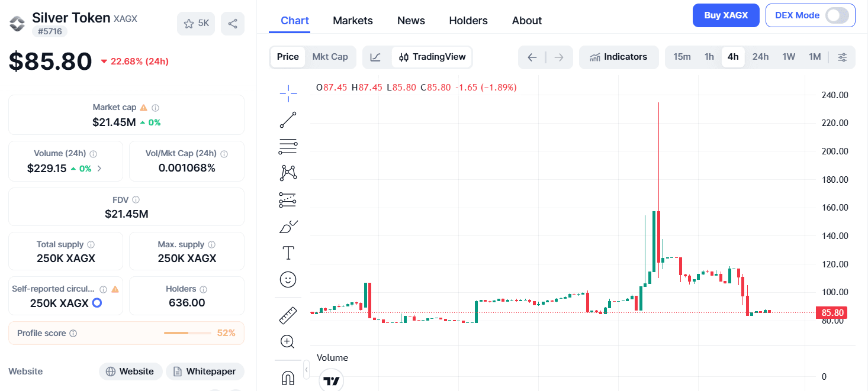This screenshot has width=868, height=391.
Task: Select the crosshair cursor tool
Action: (288, 93)
